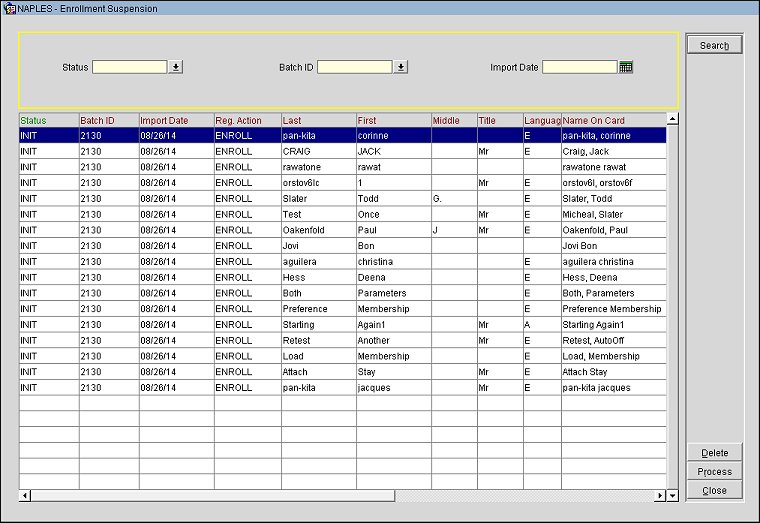Select the Both last name cell
The height and width of the screenshot is (523, 760).
(319, 293)
